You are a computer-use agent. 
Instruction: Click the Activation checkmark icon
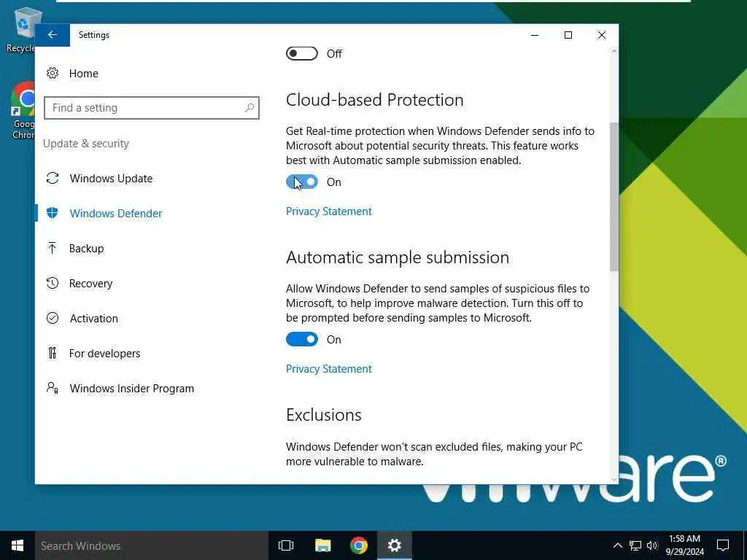tap(53, 318)
